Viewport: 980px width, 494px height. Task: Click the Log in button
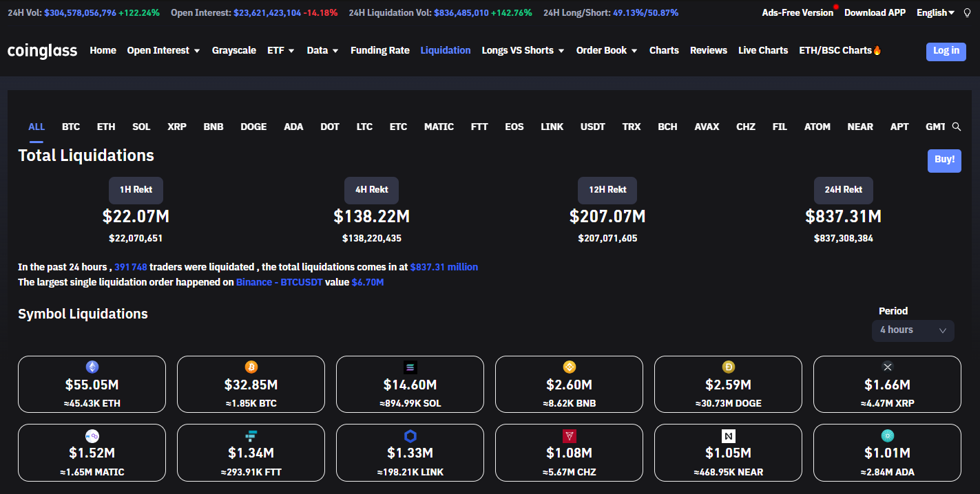946,52
